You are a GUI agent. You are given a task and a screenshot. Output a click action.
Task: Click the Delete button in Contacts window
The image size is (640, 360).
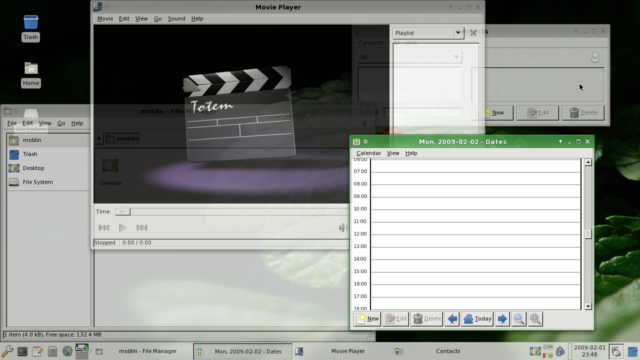point(583,113)
